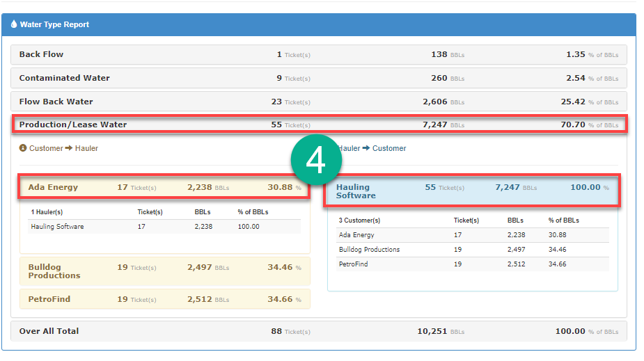
Task: Expand the Contaminated Water row
Action: (319, 78)
